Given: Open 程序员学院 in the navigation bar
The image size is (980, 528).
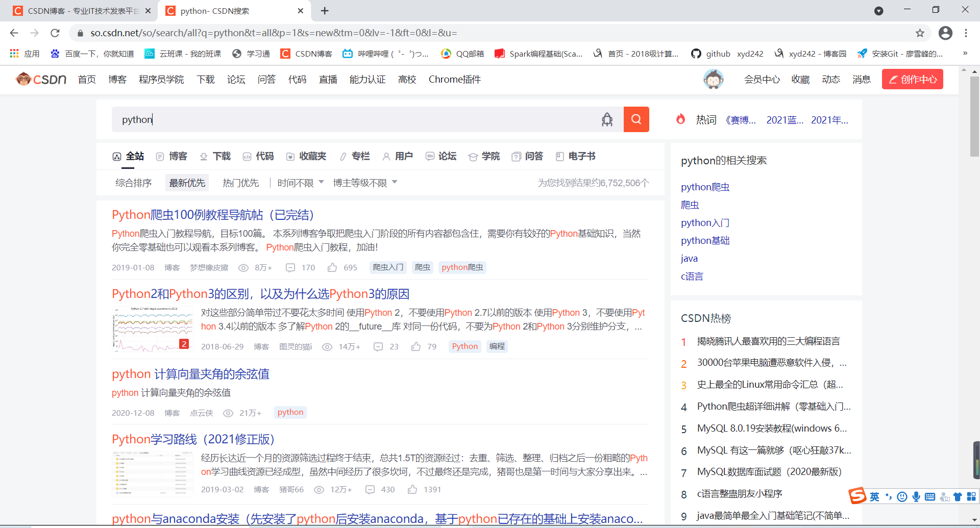Looking at the screenshot, I should 161,79.
